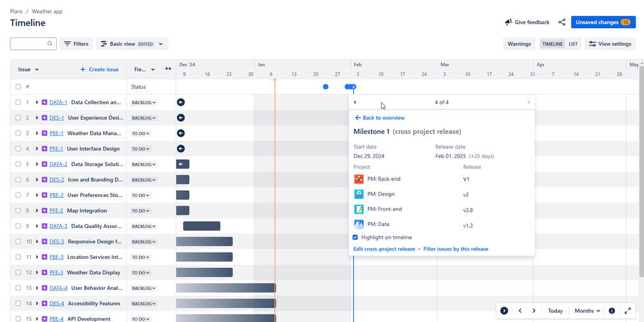The height and width of the screenshot is (322, 644).
Task: Click the arrow on DATA-2 timeline bar
Action: (x=181, y=164)
